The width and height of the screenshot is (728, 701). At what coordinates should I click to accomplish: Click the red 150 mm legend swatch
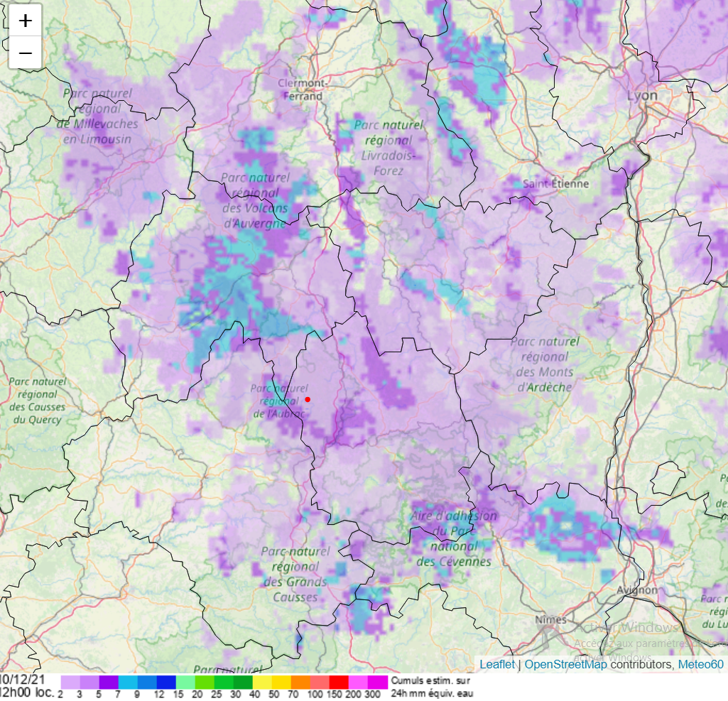tap(339, 682)
